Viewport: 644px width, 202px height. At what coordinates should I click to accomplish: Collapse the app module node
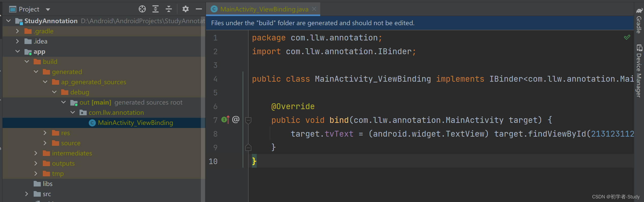pyautogui.click(x=18, y=51)
